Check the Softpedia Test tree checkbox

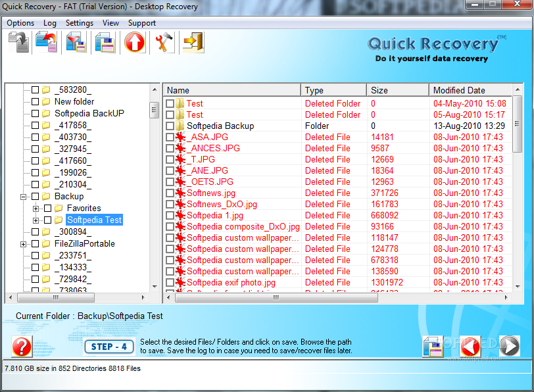[x=47, y=220]
